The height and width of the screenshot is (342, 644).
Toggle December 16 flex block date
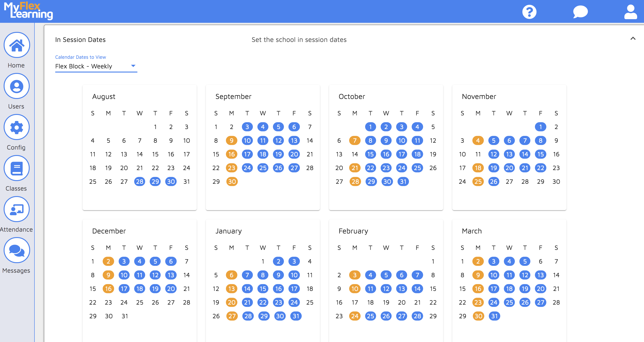click(108, 289)
